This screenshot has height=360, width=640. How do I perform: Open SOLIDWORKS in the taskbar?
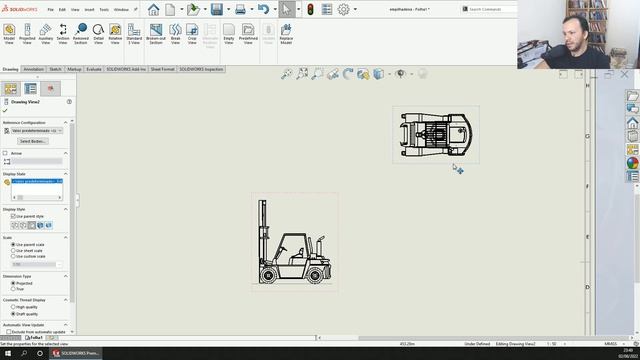(76, 353)
